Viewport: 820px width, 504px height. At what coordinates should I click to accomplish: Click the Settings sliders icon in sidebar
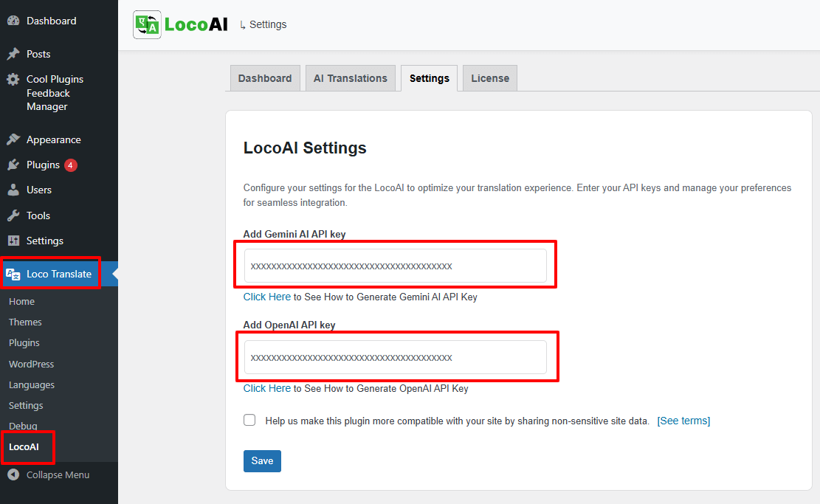(13, 241)
